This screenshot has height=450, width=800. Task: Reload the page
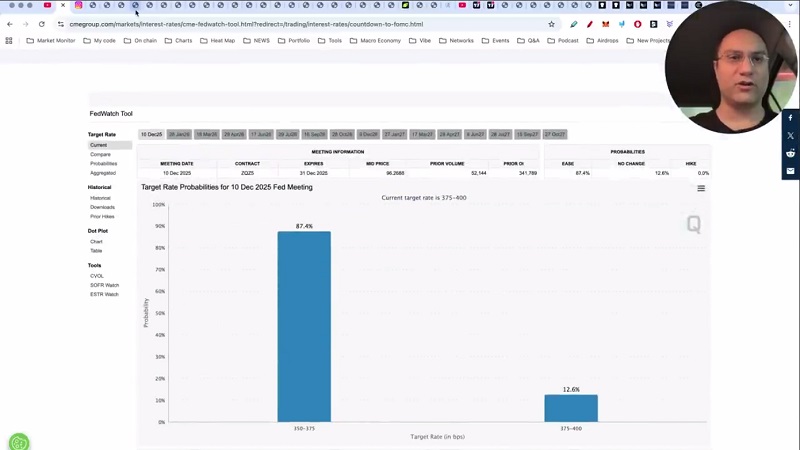[41, 24]
